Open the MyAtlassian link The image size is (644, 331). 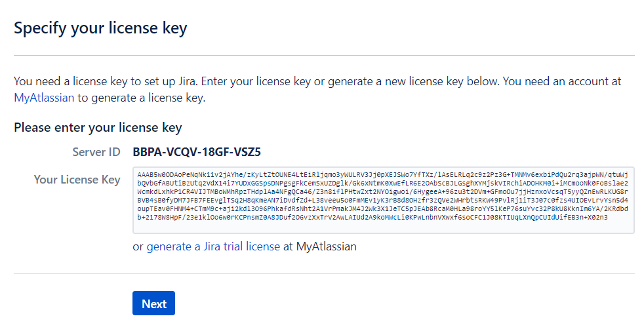(x=44, y=98)
